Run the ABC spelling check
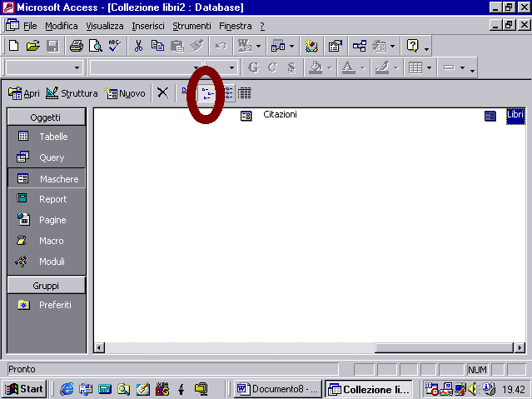 click(115, 46)
